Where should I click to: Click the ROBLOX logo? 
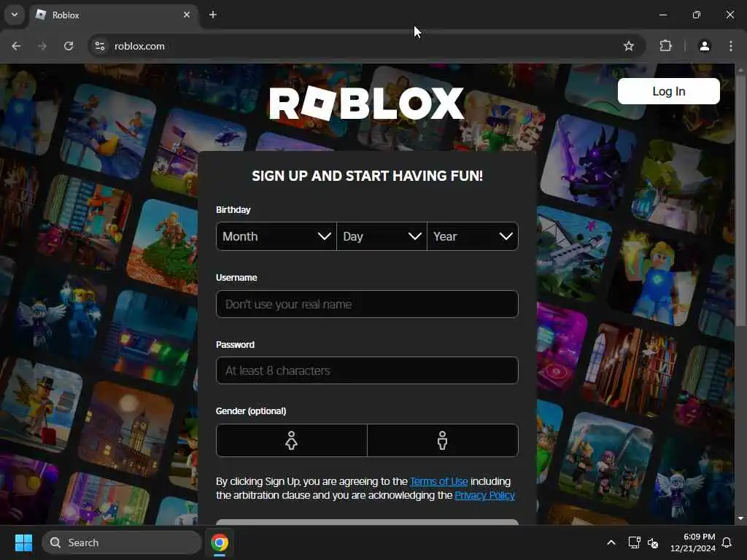coord(367,103)
